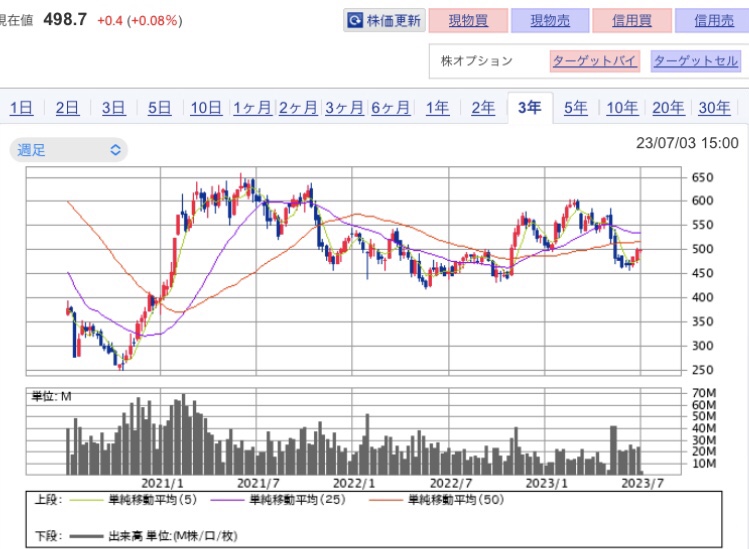The width and height of the screenshot is (749, 549).
Task: Switch chart period to 2ヶ月
Action: coord(298,108)
